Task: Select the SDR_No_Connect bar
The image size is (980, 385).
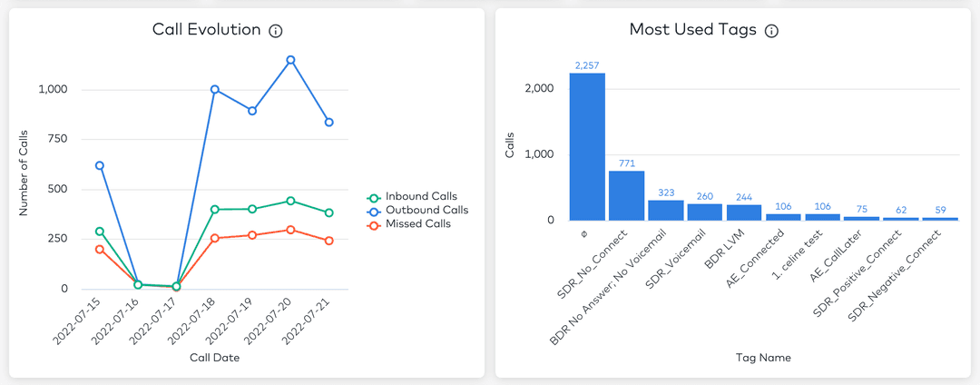Action: pyautogui.click(x=626, y=195)
